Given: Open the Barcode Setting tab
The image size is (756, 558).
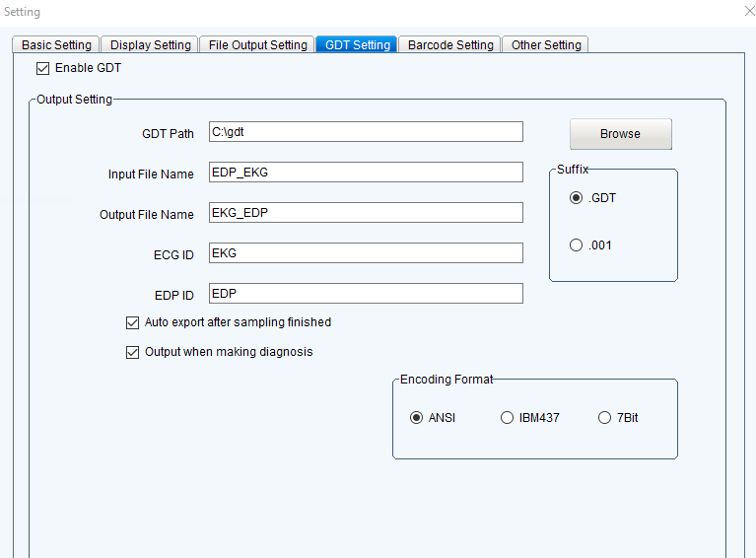Looking at the screenshot, I should pyautogui.click(x=449, y=45).
